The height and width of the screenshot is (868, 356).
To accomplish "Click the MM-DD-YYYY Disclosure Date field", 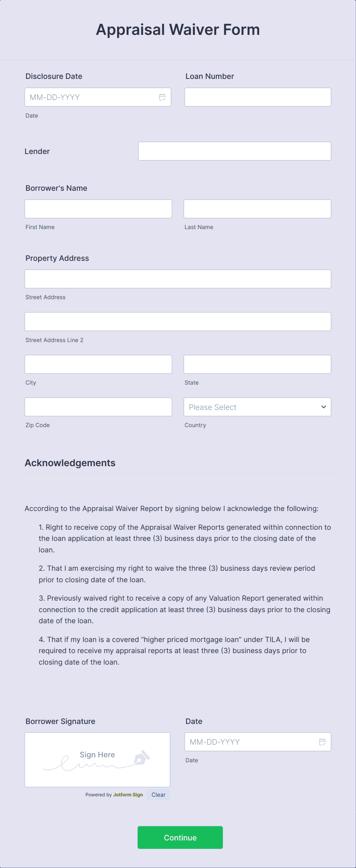I will (x=88, y=97).
